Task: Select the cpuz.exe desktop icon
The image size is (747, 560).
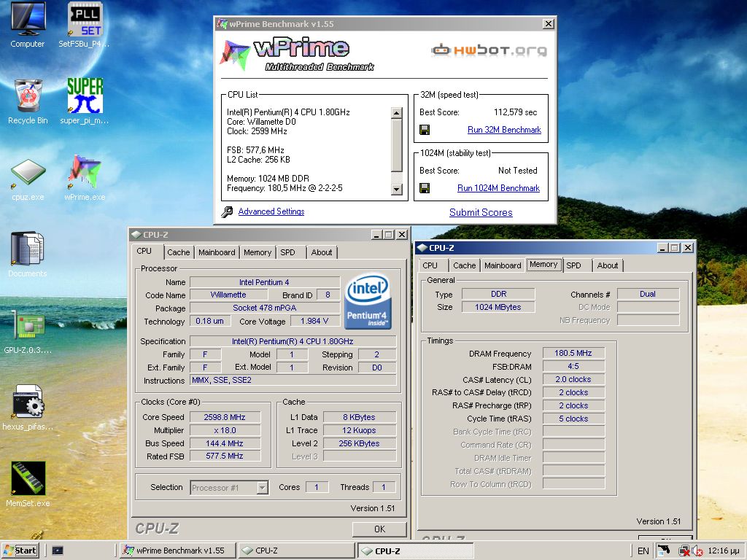Action: pyautogui.click(x=28, y=179)
